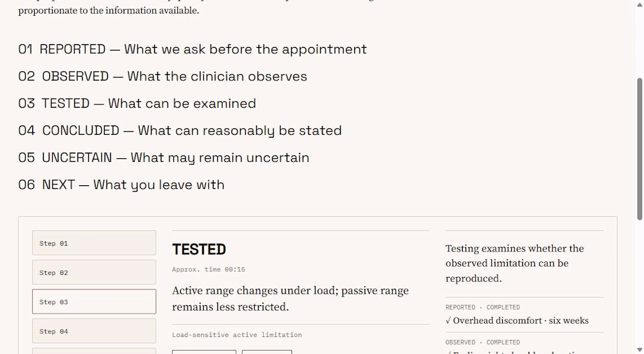Switch to Step 02 tab
Image resolution: width=644 pixels, height=354 pixels.
(x=94, y=272)
